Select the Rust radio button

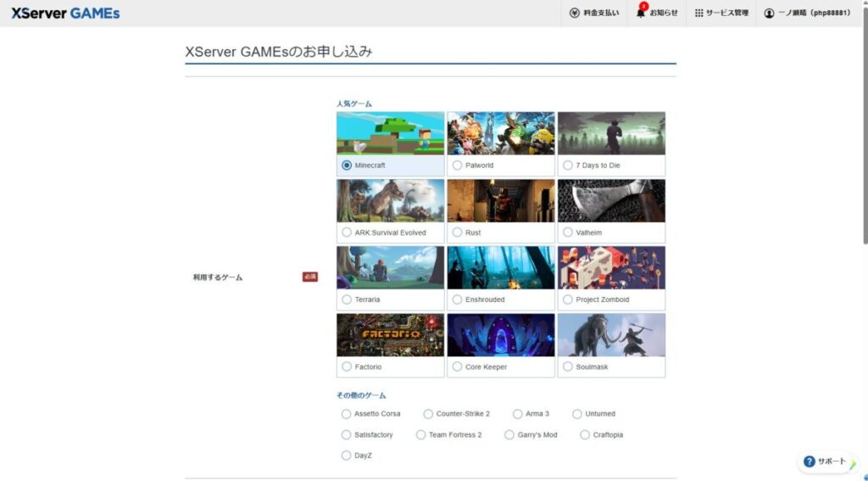457,232
